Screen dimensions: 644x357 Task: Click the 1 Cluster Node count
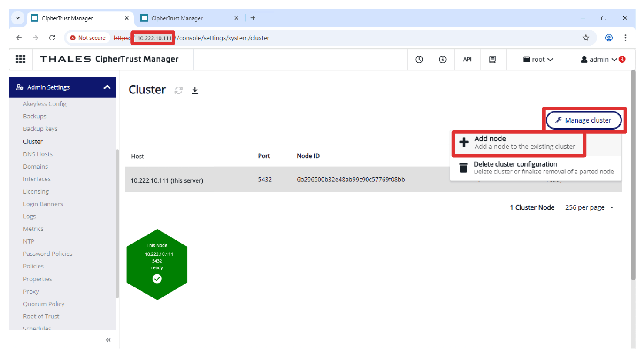click(x=532, y=207)
